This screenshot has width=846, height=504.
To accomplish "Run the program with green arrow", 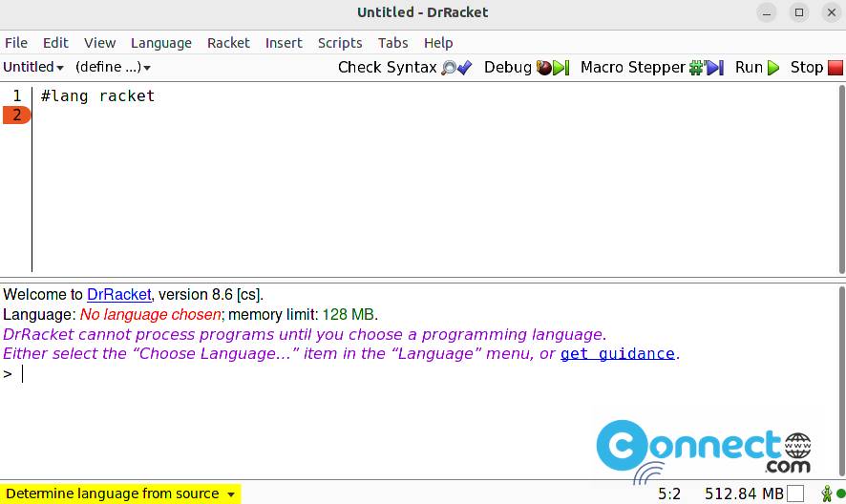I will (x=757, y=68).
